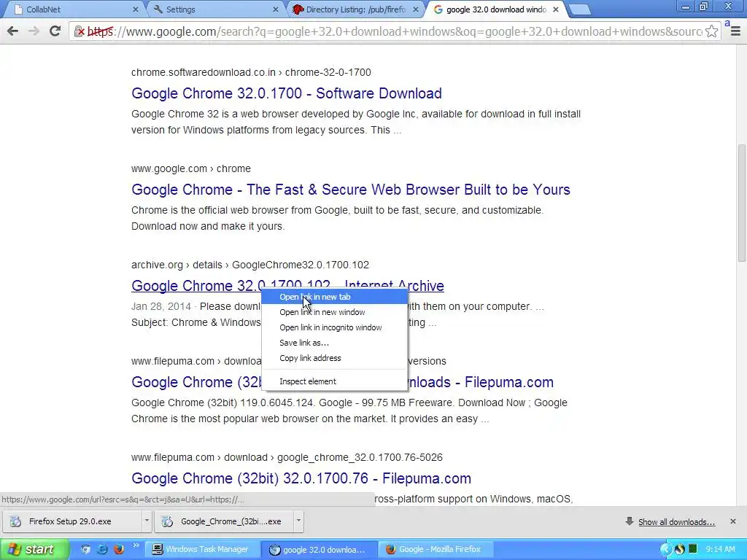Image resolution: width=747 pixels, height=560 pixels.
Task: Click the Google_Chrome exe download file icon
Action: pos(167,521)
